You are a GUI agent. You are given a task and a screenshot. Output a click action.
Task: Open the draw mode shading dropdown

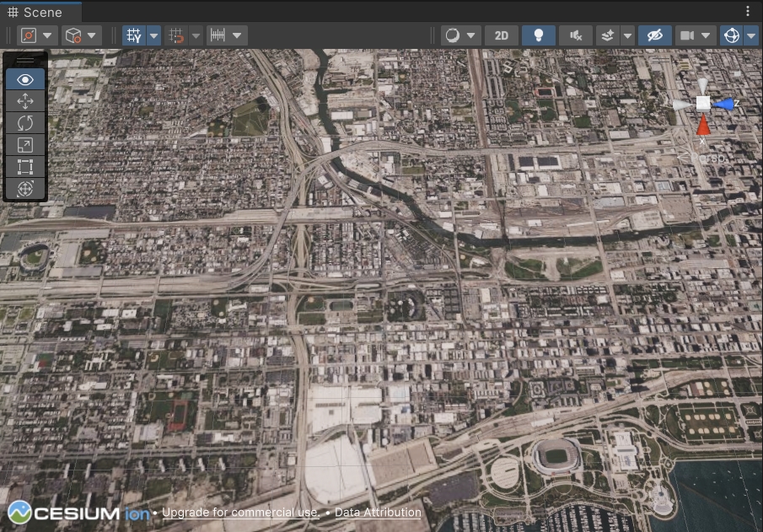pos(461,35)
